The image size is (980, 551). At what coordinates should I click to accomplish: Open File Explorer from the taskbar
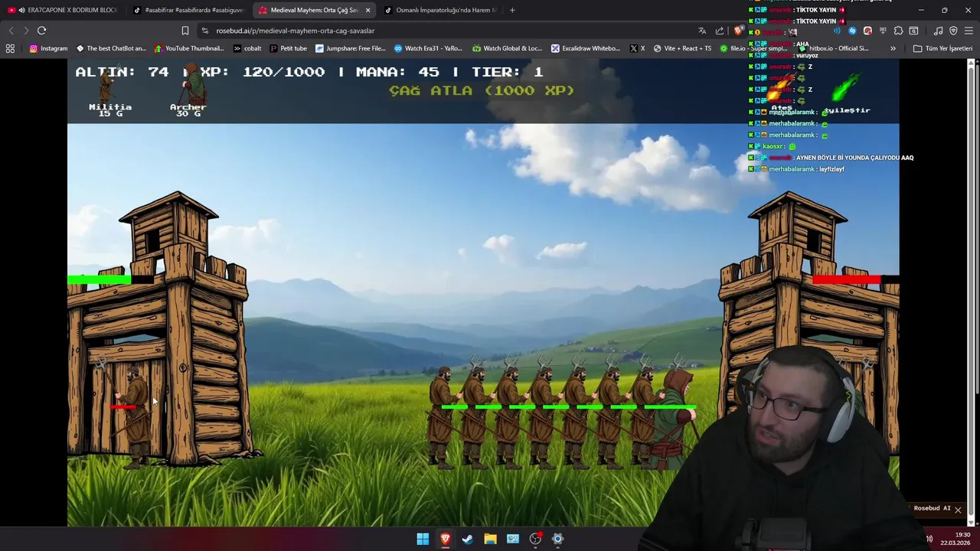(x=490, y=539)
